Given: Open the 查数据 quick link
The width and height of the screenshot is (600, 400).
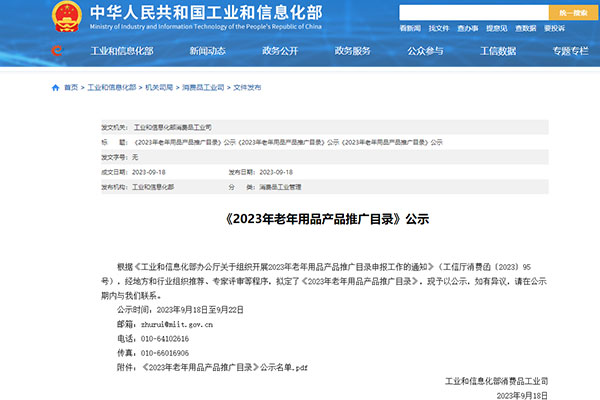Looking at the screenshot, I should pos(525,28).
